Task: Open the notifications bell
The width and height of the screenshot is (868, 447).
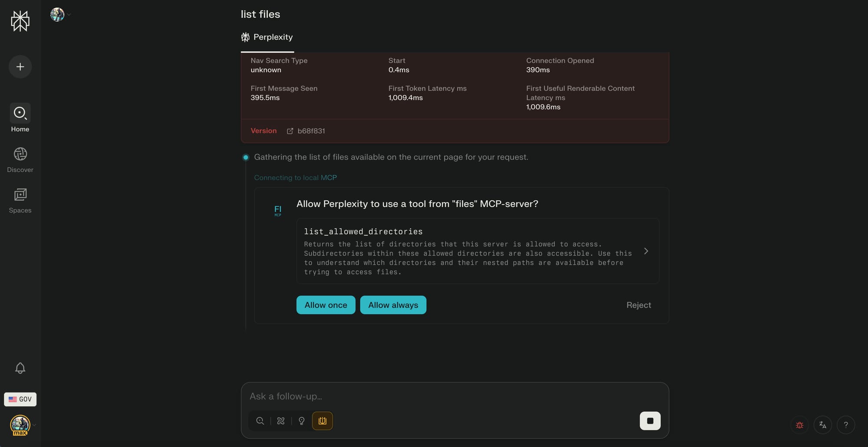Action: 20,368
